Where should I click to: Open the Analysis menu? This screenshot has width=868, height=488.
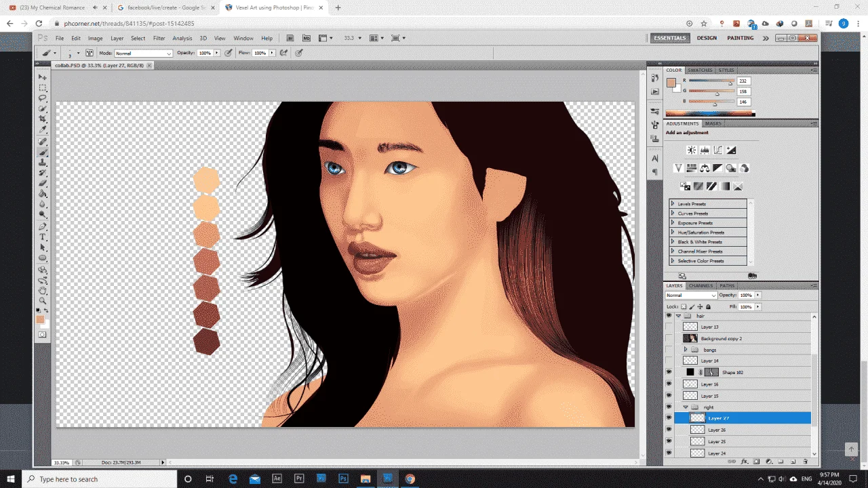(x=182, y=39)
